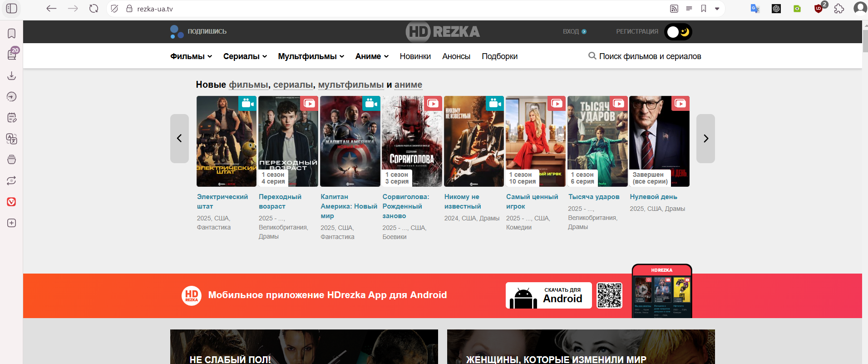Click the мультфильмы link in the heading
This screenshot has height=364, width=868.
tap(351, 85)
